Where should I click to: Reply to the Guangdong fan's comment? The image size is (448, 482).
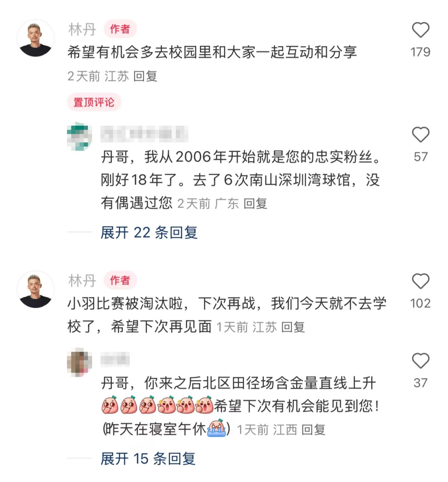tap(255, 204)
